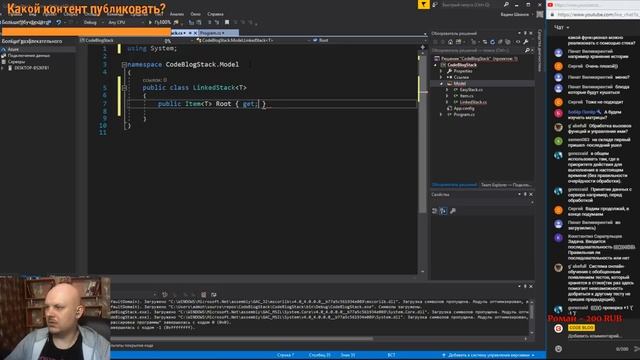Screen dimensions: 640x360
Task: Click the Azure node in Server Explorer
Action: click(x=13, y=49)
